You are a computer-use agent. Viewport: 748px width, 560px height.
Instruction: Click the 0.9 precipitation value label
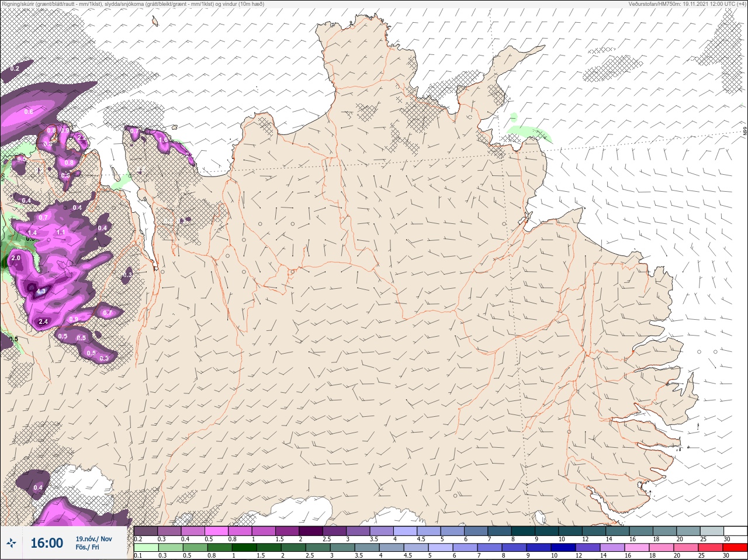pyautogui.click(x=74, y=319)
